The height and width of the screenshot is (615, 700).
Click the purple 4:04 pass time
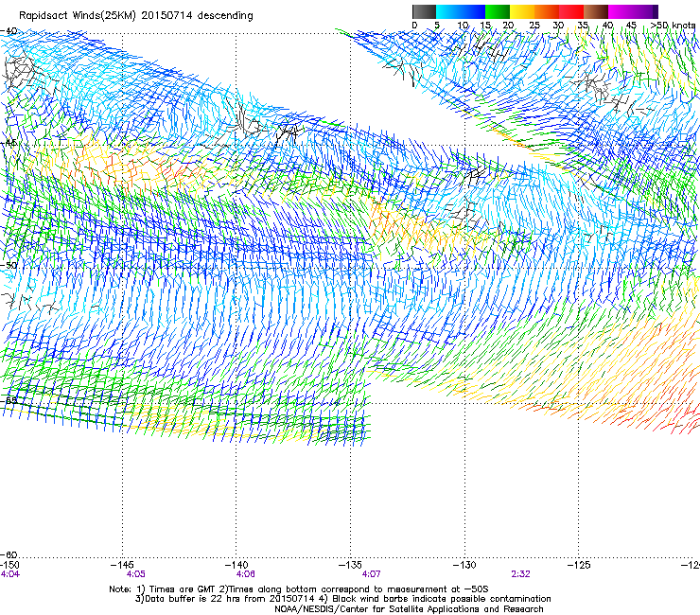tap(9, 574)
